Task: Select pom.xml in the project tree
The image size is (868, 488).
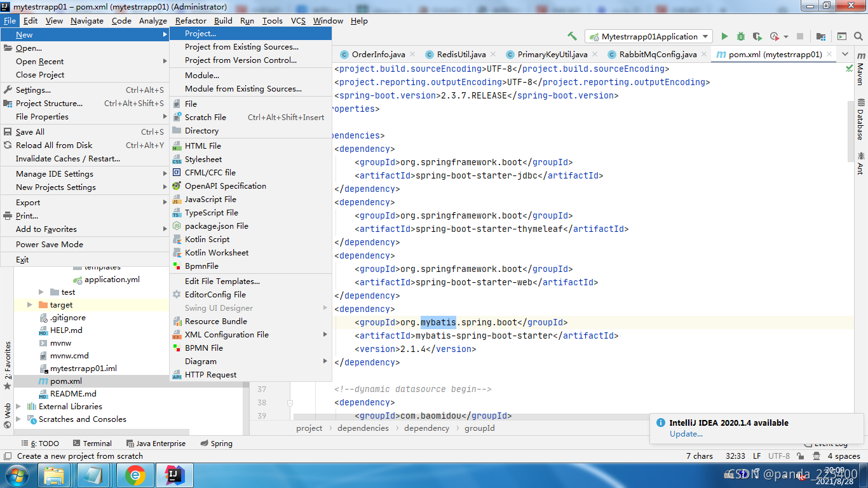Action: [x=66, y=381]
